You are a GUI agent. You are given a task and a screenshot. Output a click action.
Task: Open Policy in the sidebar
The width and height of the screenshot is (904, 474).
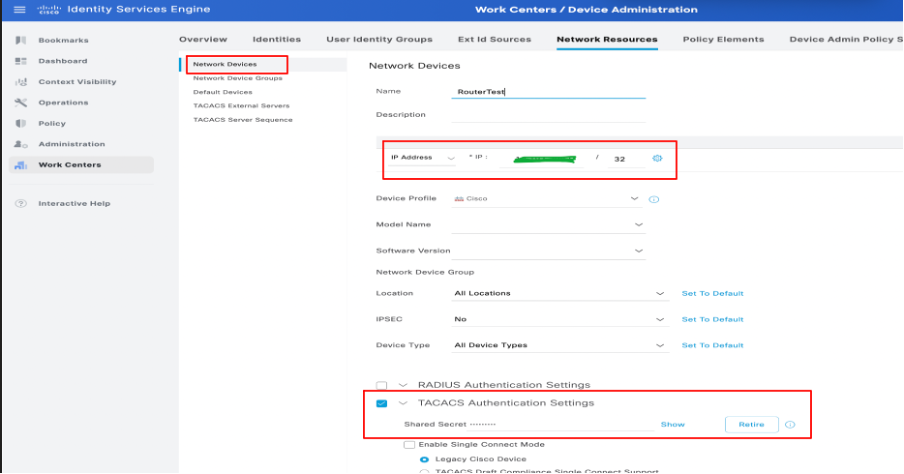click(x=52, y=123)
